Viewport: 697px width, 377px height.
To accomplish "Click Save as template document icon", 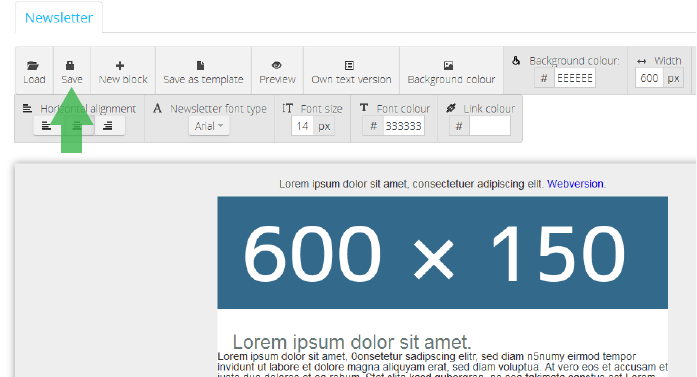I will (x=203, y=71).
